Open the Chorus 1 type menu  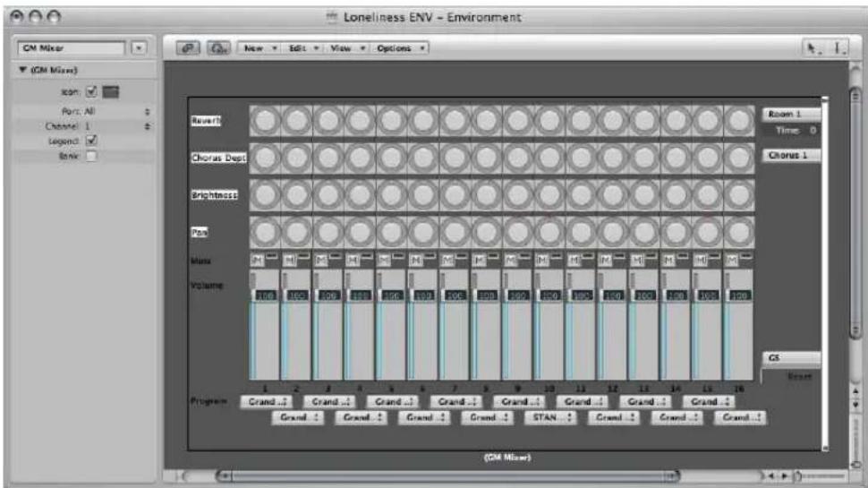(x=791, y=156)
